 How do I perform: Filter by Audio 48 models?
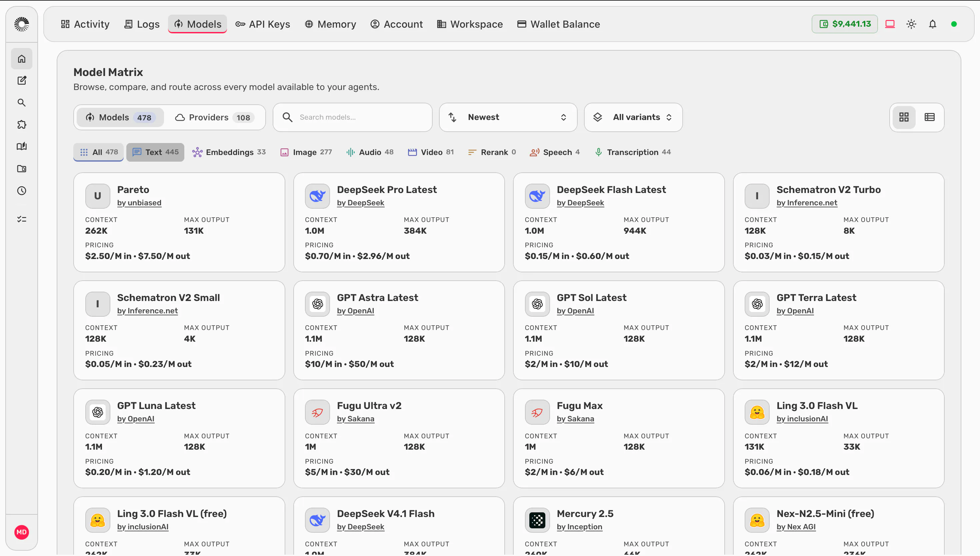(x=370, y=152)
